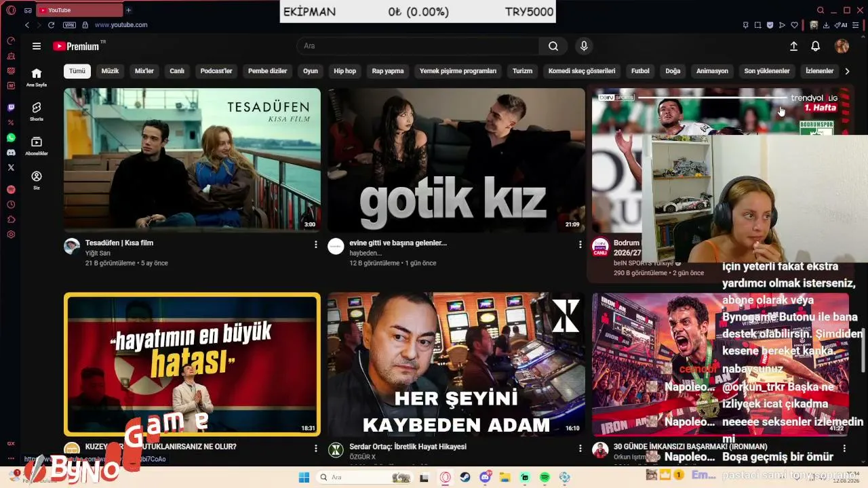Filter by Yemek pişirme programları chip
The width and height of the screenshot is (868, 488).
(x=458, y=71)
